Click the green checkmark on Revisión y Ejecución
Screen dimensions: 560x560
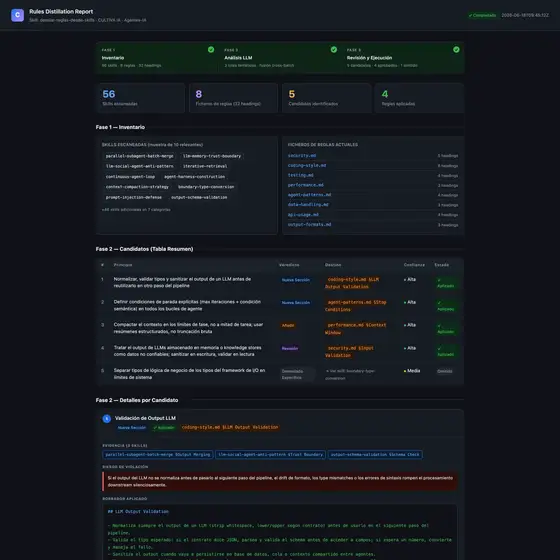coord(456,50)
